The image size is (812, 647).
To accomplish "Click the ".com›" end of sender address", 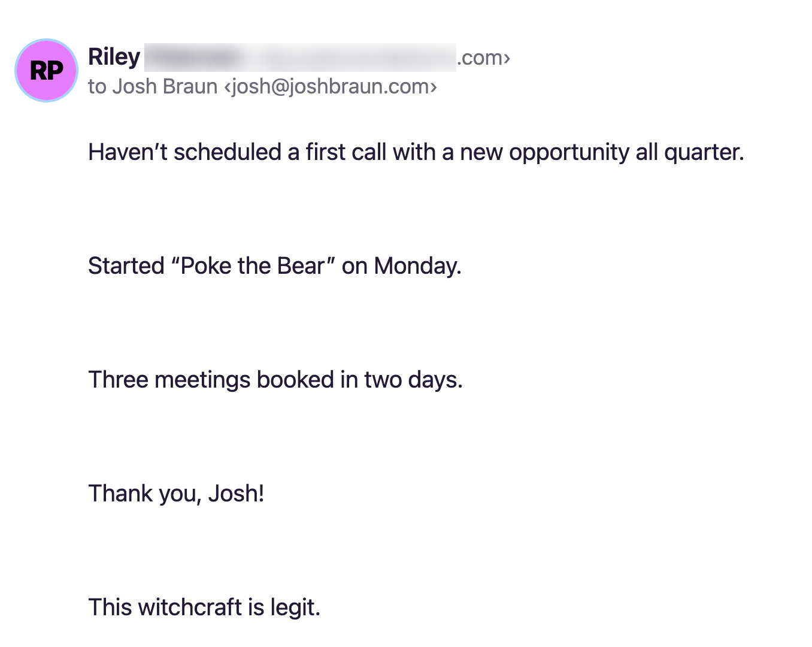I will [484, 58].
